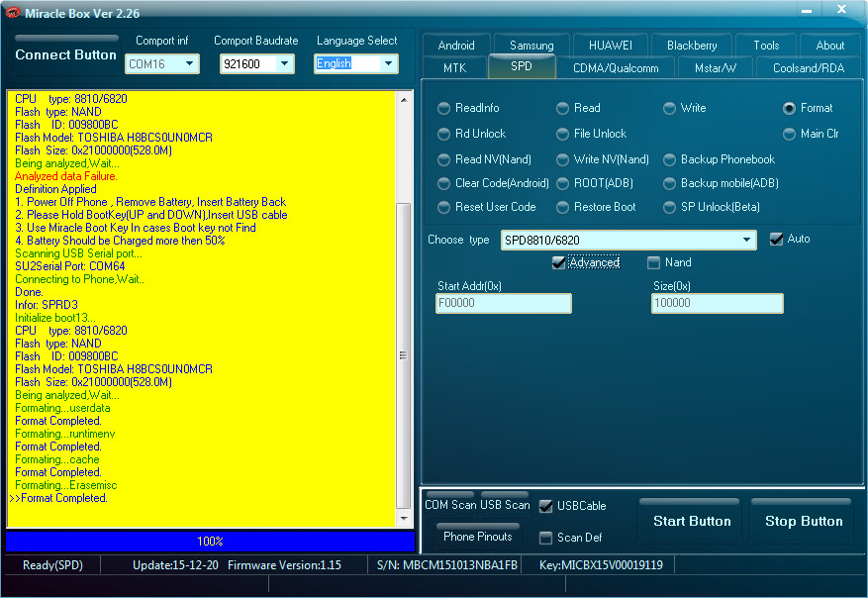
Task: Close the Miracle Box window
Action: click(x=841, y=9)
